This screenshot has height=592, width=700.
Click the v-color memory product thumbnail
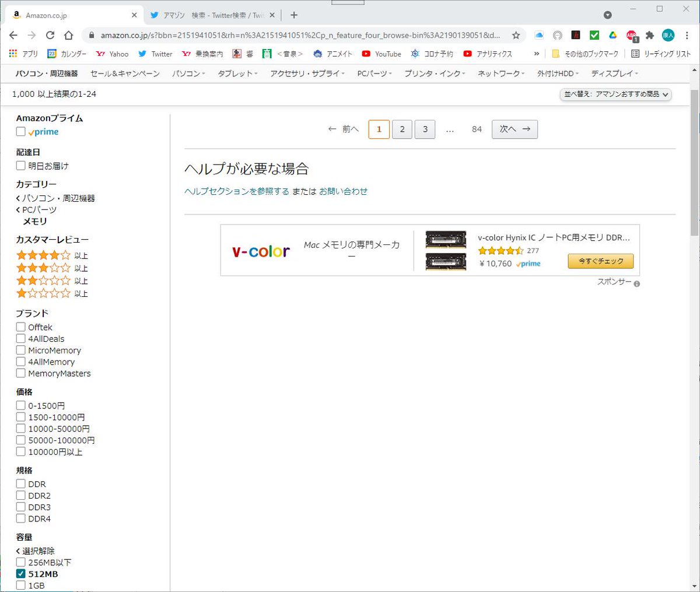446,250
